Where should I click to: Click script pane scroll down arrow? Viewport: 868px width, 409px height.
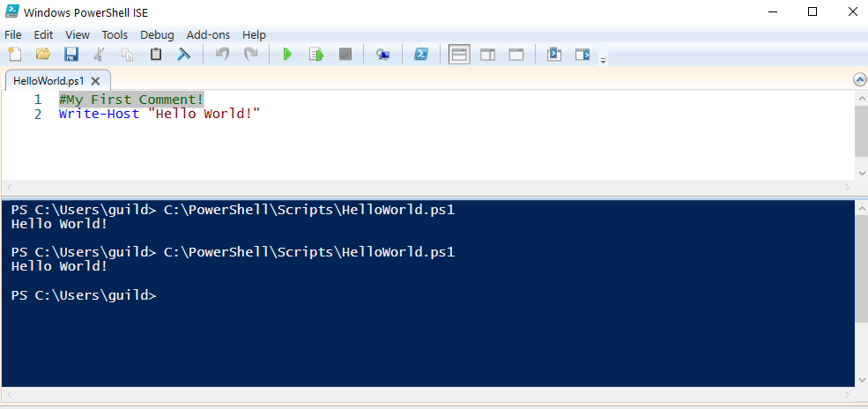coord(861,173)
